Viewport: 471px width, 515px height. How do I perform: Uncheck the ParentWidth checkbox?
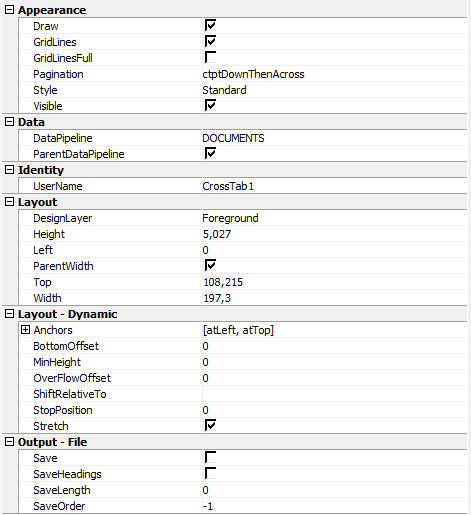(x=210, y=265)
